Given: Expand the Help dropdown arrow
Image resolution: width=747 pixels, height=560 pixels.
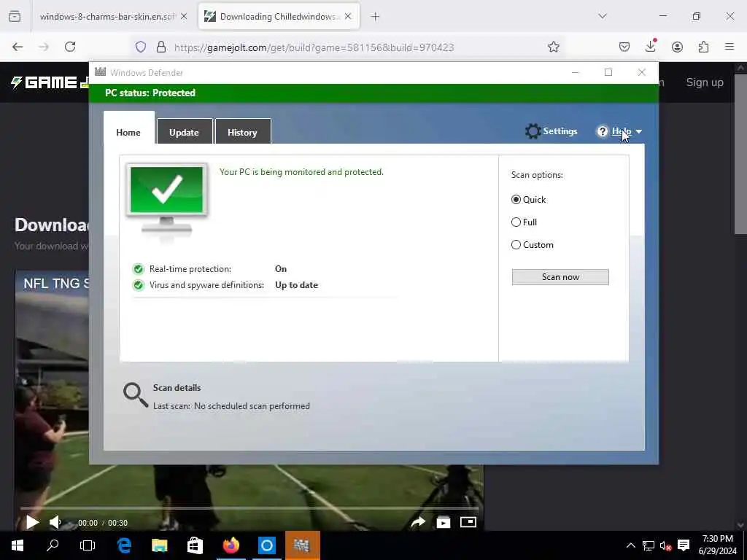Looking at the screenshot, I should click(639, 131).
